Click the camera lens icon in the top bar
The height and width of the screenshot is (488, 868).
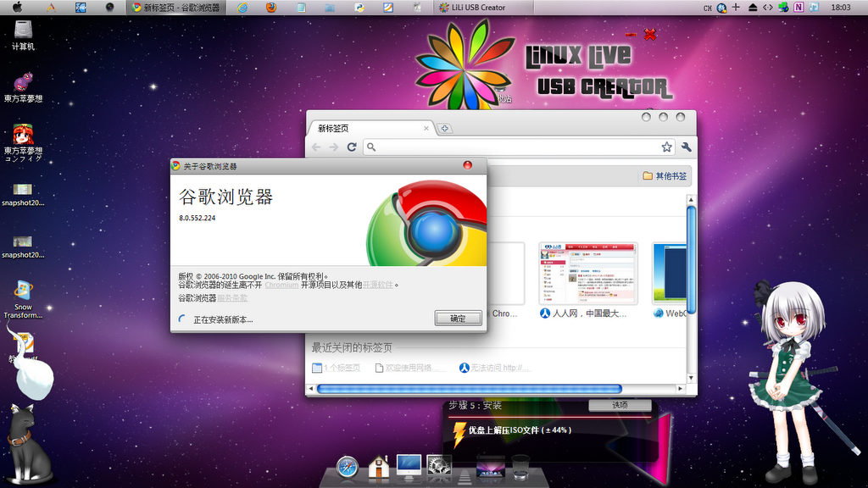(x=109, y=7)
